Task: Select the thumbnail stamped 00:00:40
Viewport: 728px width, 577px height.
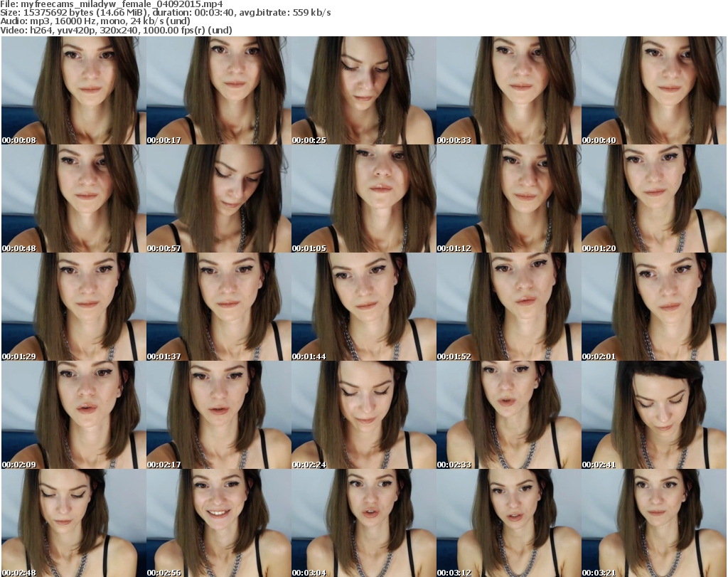Action: coord(654,90)
